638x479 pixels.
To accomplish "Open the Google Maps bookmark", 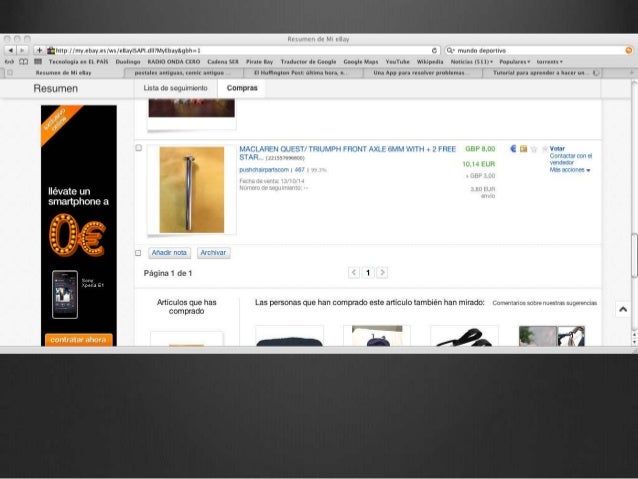I will pos(361,62).
